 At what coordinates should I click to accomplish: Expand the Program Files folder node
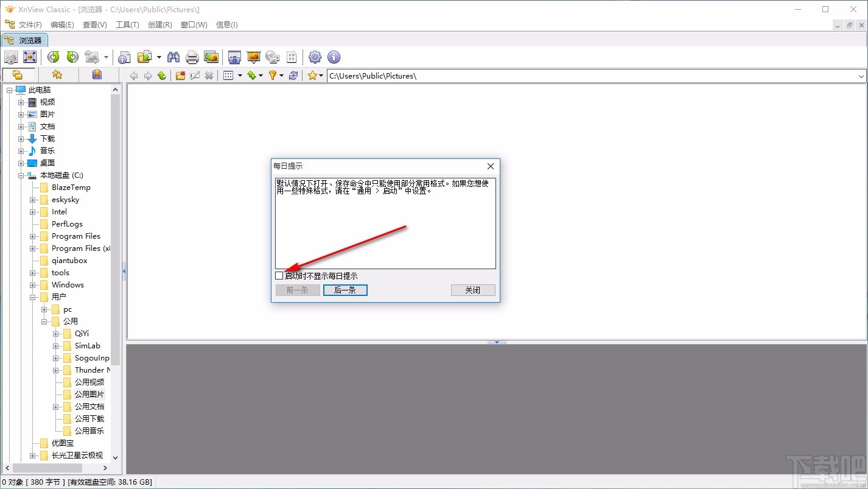click(x=33, y=236)
